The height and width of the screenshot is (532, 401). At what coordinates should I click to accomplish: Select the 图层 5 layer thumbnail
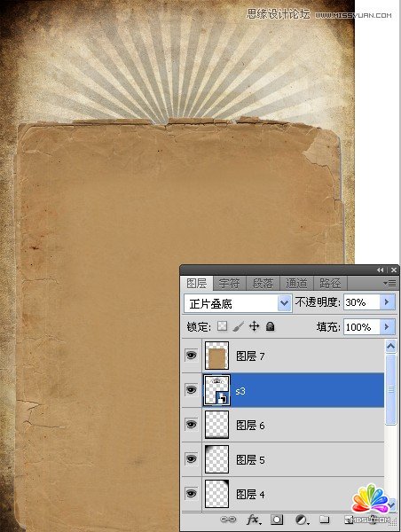pos(216,459)
